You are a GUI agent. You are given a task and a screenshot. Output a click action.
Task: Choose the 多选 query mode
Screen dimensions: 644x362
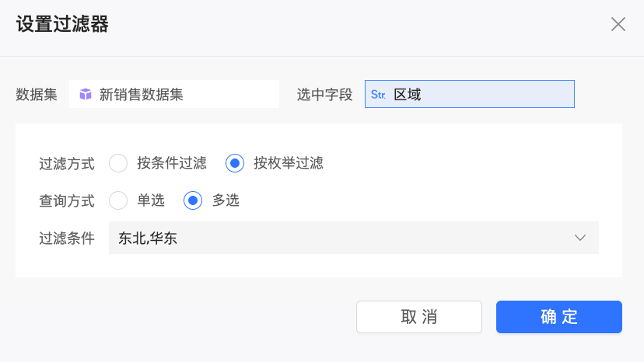click(193, 200)
